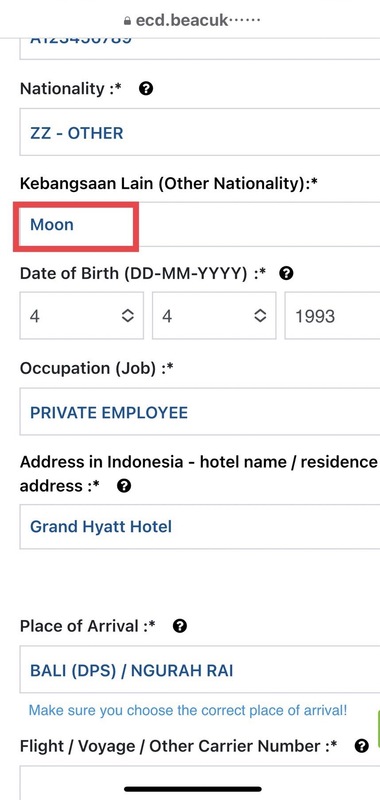Open the birth day selector arrows
Screen dimensions: 380x800
(x=128, y=316)
